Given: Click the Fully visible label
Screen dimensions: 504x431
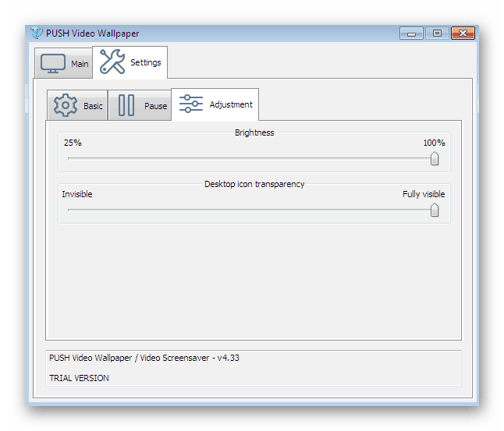Looking at the screenshot, I should (424, 194).
